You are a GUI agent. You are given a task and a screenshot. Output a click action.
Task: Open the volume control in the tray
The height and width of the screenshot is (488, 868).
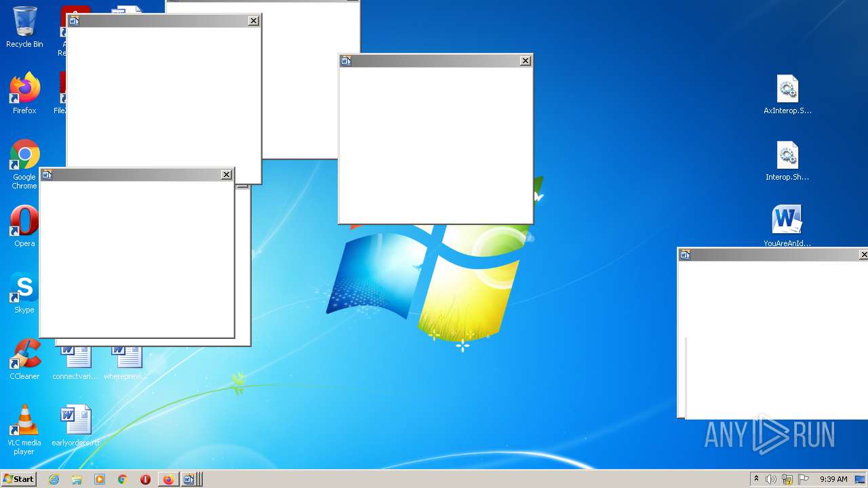(771, 479)
